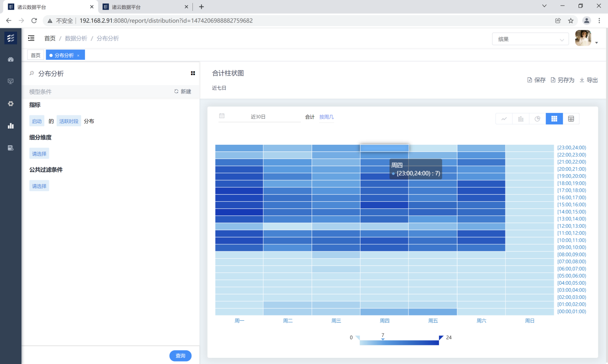Click the 另存为 button text

coord(566,80)
